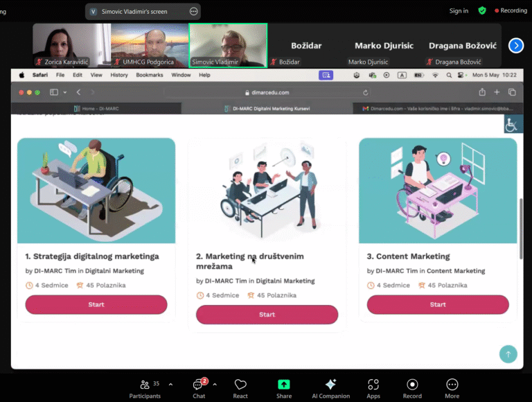Open the AI Companion sparkle icon
The image size is (532, 402).
330,385
